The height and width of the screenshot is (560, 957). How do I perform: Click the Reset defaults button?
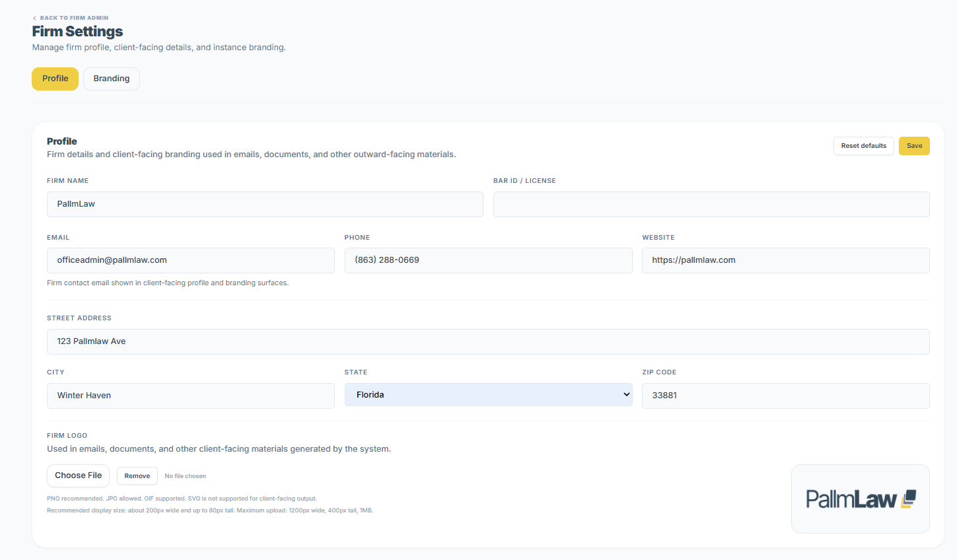click(x=864, y=146)
